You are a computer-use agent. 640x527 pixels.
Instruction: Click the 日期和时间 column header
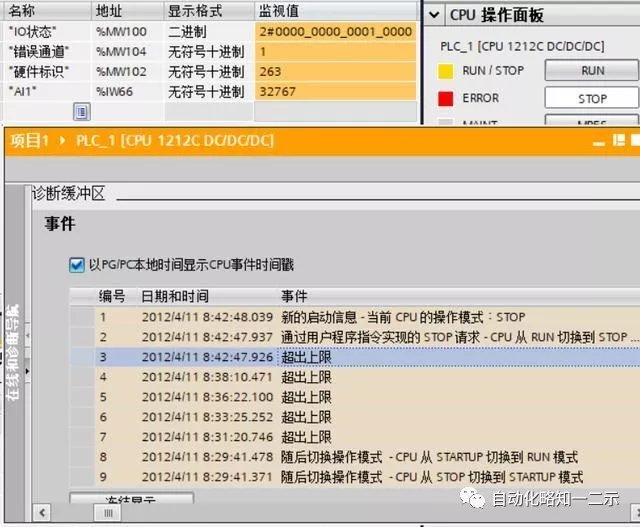[x=175, y=297]
